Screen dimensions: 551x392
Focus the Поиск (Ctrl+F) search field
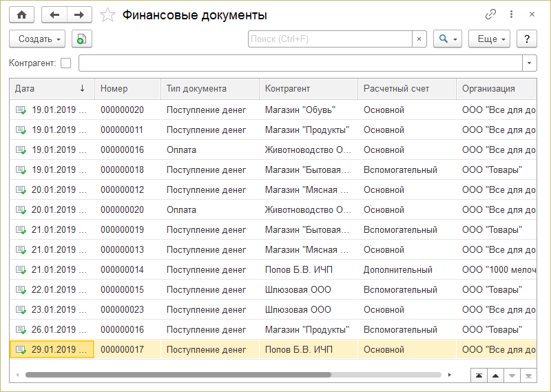tap(331, 39)
